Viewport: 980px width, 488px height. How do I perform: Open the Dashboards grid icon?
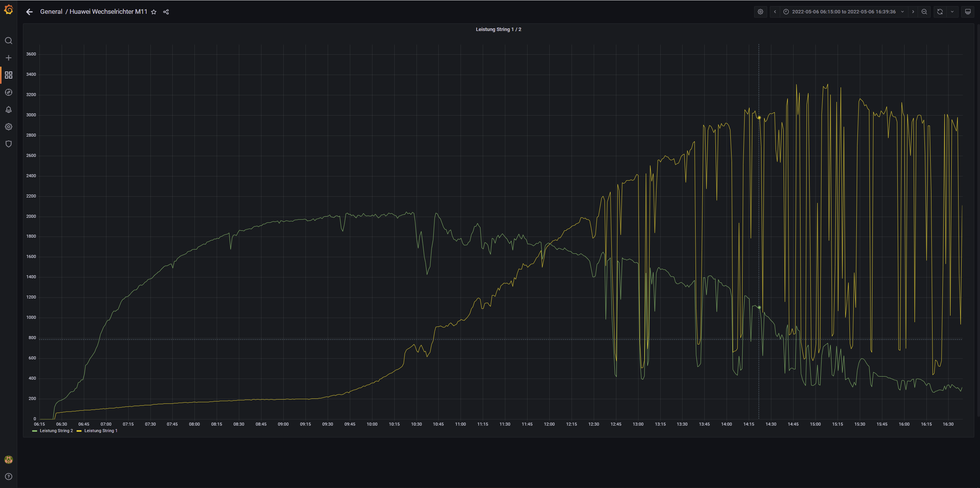pyautogui.click(x=8, y=75)
